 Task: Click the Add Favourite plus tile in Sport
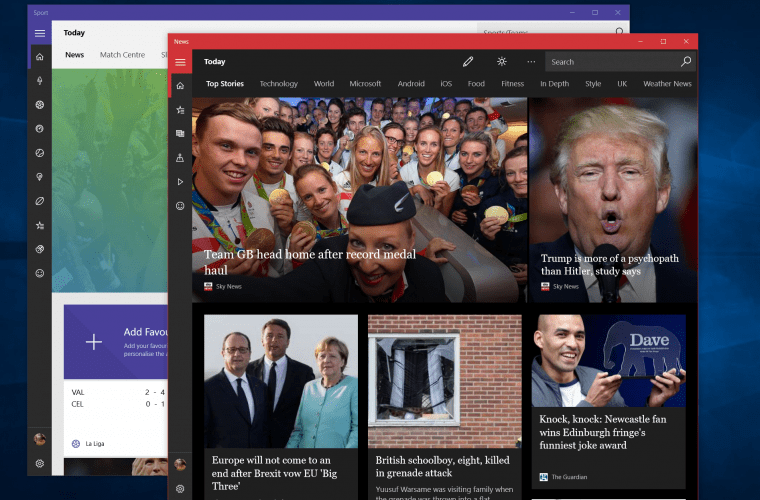pyautogui.click(x=116, y=342)
